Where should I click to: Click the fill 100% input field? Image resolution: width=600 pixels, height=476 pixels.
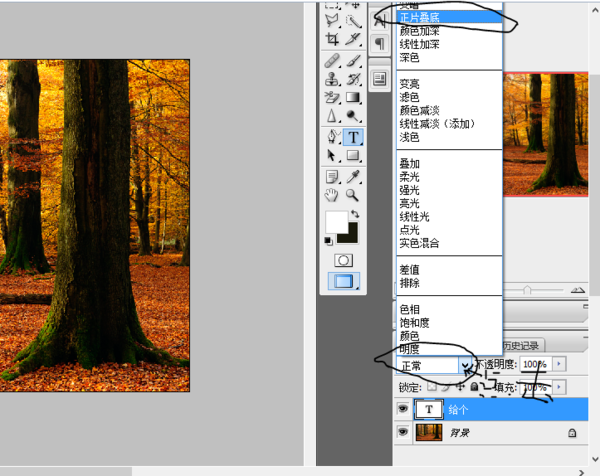(x=536, y=387)
